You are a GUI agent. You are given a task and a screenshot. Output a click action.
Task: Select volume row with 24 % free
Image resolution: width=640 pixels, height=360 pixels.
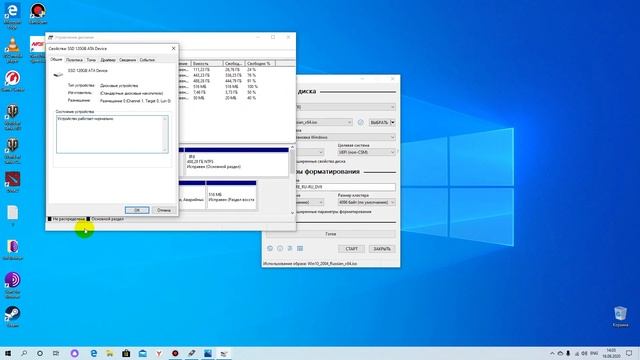pyautogui.click(x=237, y=70)
